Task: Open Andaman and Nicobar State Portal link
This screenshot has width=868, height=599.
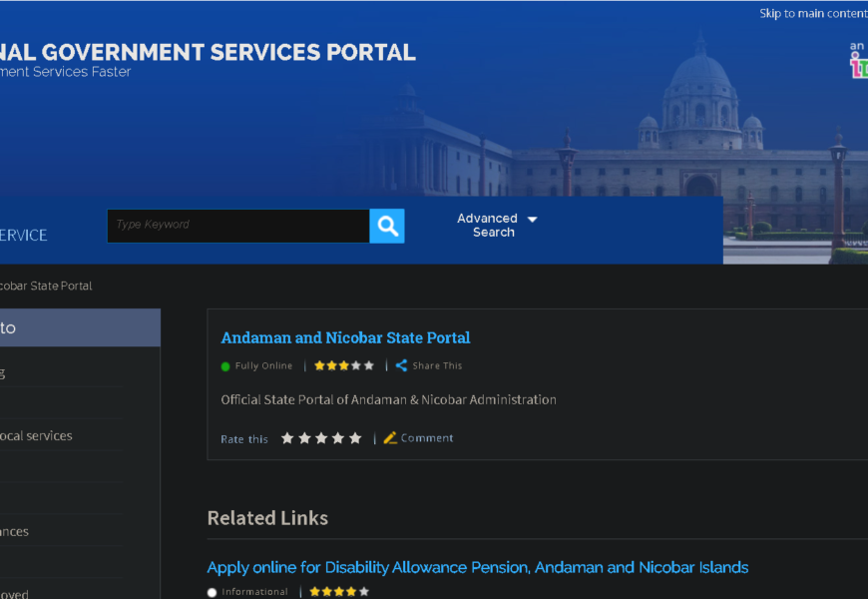Action: pyautogui.click(x=345, y=337)
